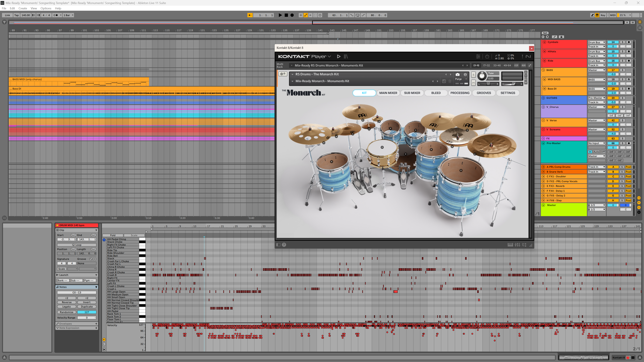The image size is (644, 362).
Task: Click the Legato button
Action: click(66, 306)
